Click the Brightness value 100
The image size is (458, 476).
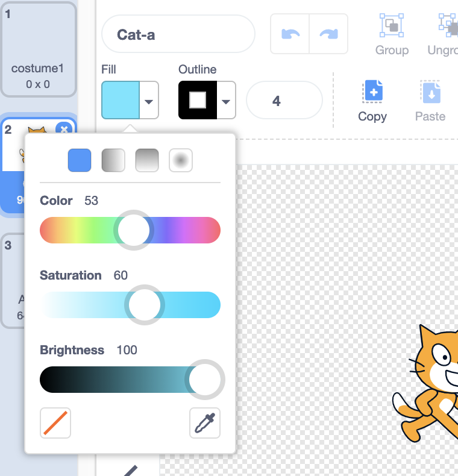tap(127, 350)
